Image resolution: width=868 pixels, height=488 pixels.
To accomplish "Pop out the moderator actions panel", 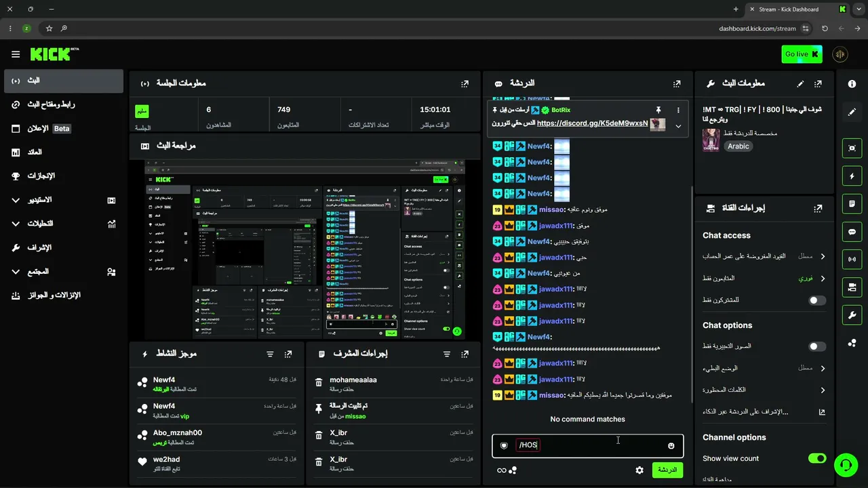I will (465, 354).
